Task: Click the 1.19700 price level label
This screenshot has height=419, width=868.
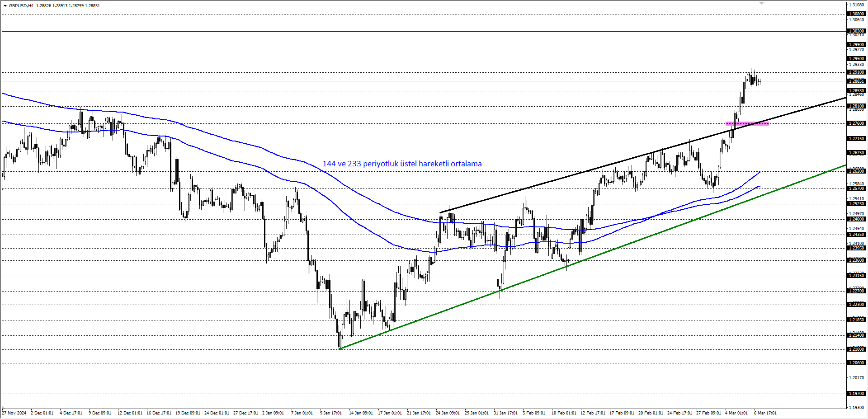Action: (x=856, y=394)
